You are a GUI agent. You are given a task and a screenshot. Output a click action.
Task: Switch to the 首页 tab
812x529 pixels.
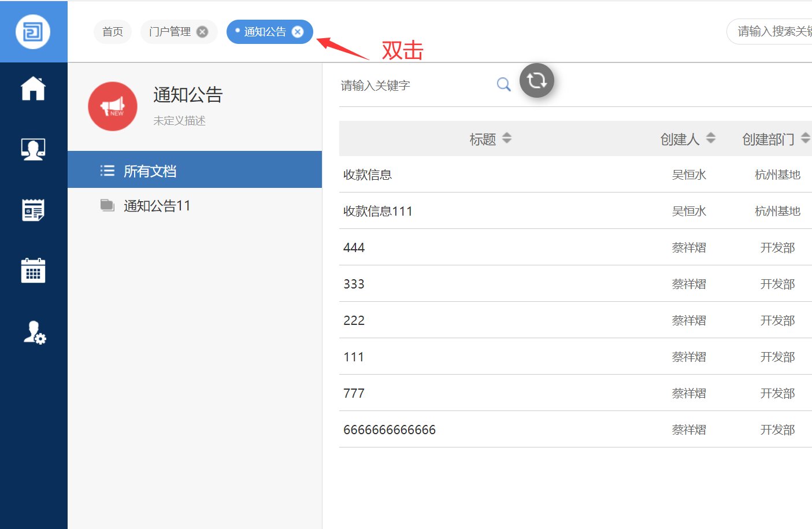[113, 32]
